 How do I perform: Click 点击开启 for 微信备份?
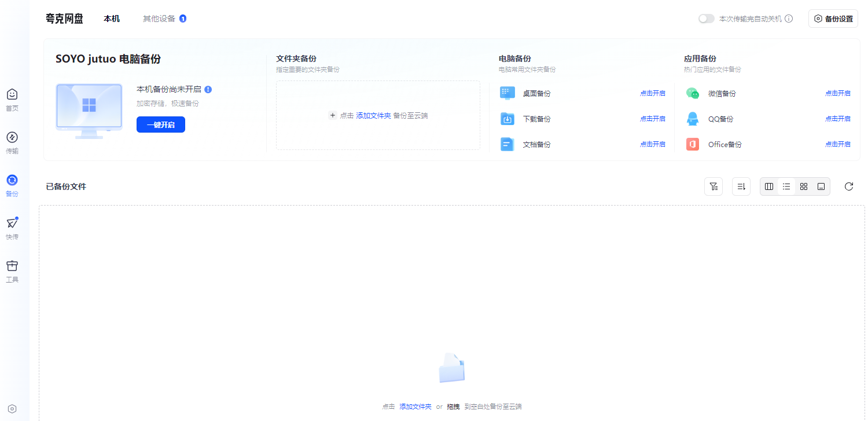click(x=837, y=93)
